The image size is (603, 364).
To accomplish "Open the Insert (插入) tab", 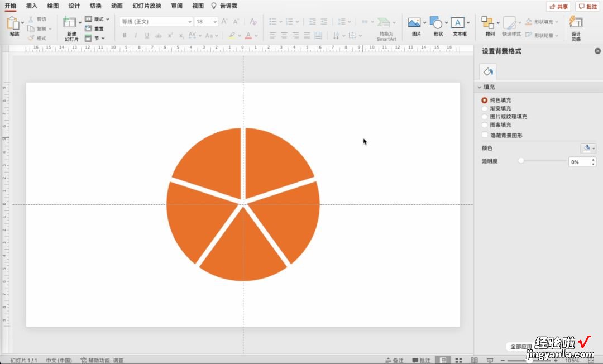I will pos(31,6).
